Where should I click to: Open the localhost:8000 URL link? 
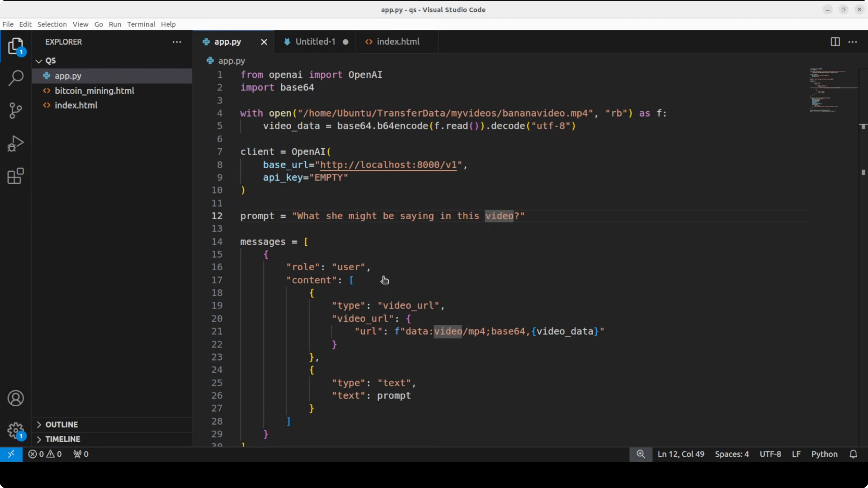click(388, 165)
